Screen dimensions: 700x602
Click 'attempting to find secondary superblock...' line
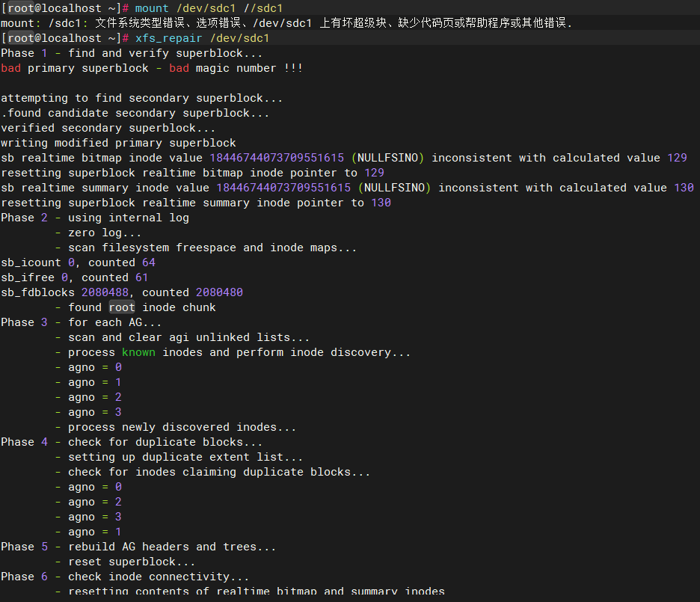[x=142, y=98]
